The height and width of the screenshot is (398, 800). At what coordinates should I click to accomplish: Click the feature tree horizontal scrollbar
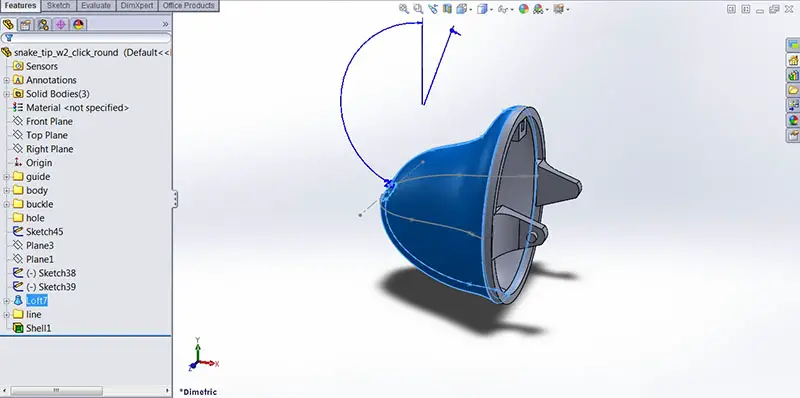pyautogui.click(x=86, y=390)
